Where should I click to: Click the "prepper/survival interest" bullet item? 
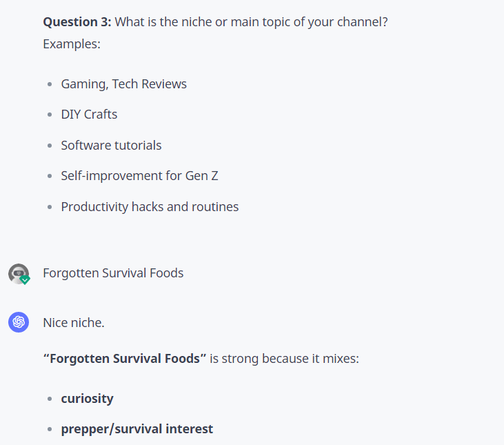click(x=137, y=429)
